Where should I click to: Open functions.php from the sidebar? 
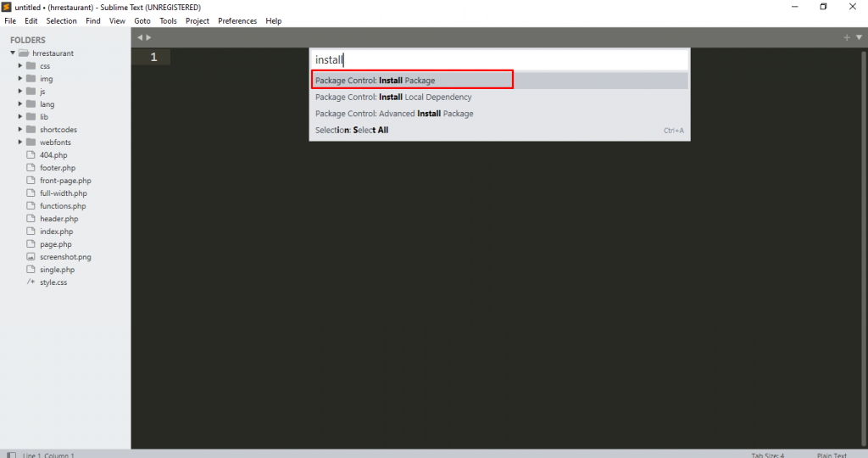[x=63, y=205]
